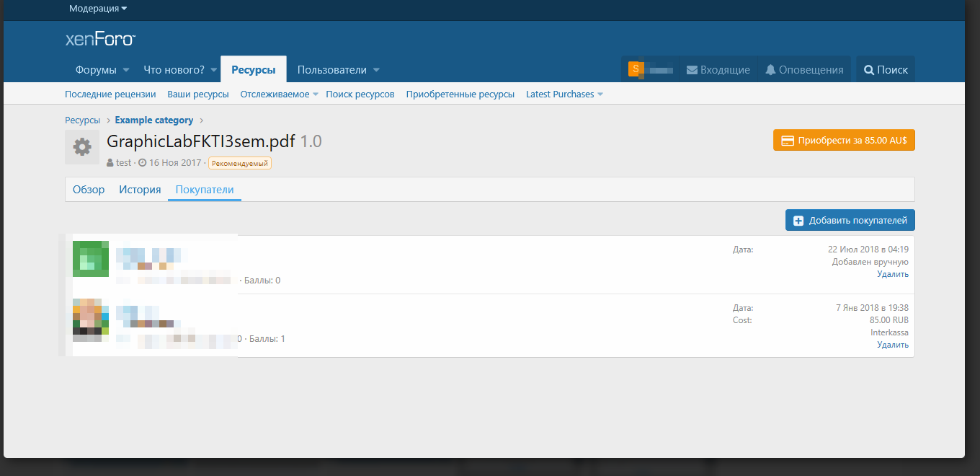The image size is (980, 476).
Task: Expand the Форумы menu arrow
Action: (x=126, y=70)
